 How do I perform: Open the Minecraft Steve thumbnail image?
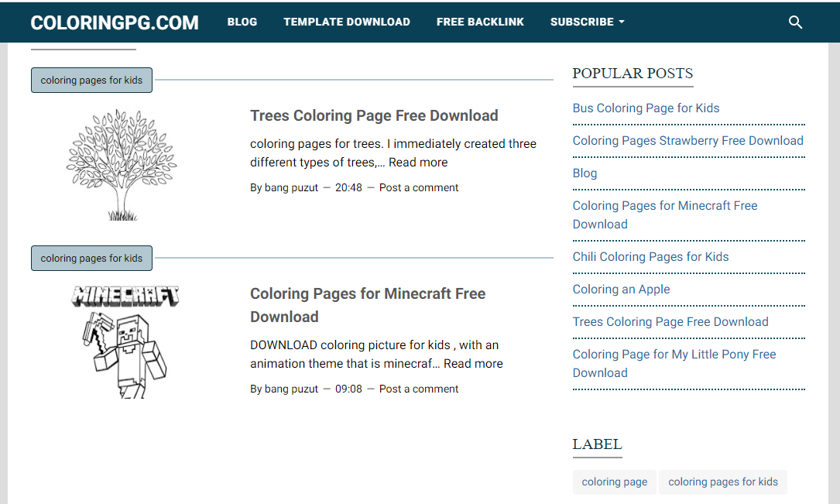125,341
